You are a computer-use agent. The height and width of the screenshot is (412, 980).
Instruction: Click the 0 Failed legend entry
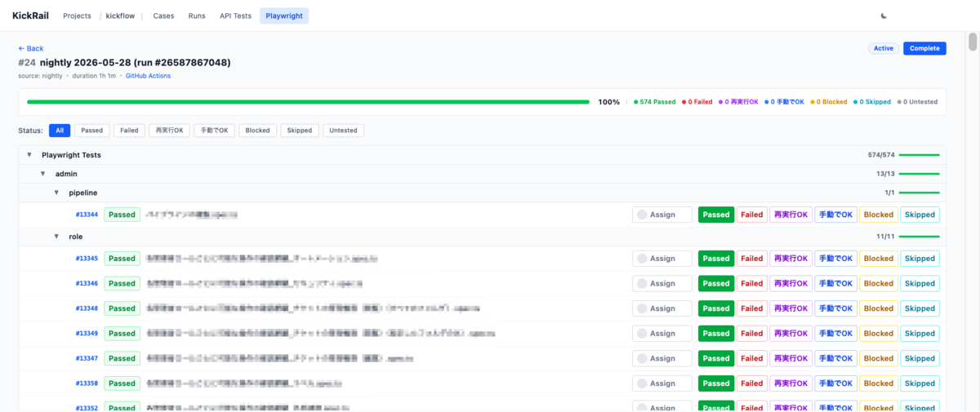697,102
